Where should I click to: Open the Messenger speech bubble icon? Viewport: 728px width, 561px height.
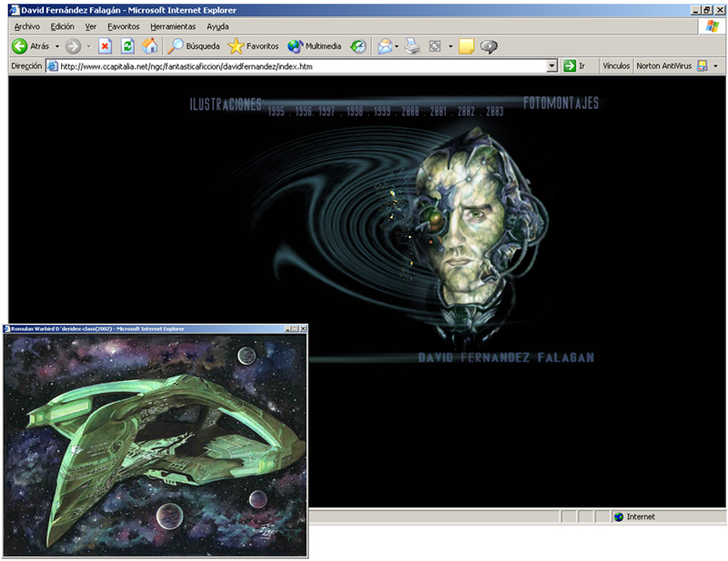point(489,46)
